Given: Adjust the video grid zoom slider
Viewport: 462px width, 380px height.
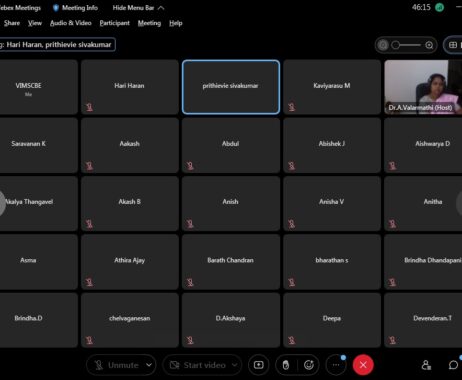Looking at the screenshot, I should 406,45.
